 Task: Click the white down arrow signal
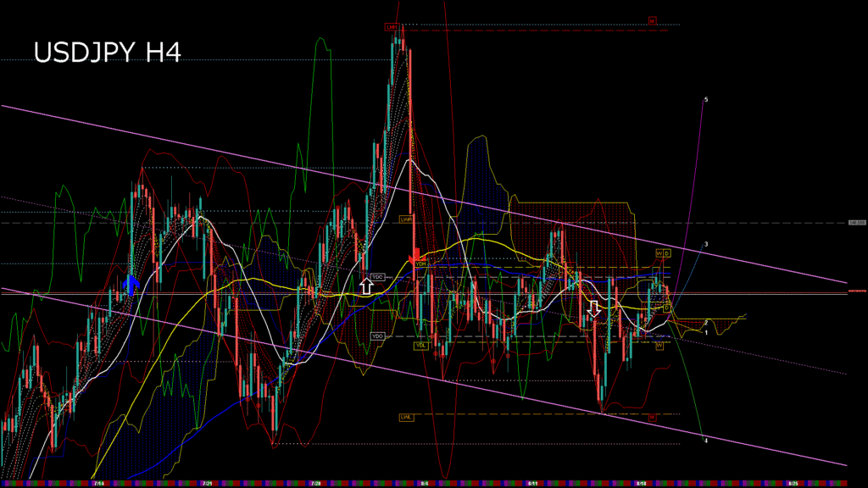594,308
